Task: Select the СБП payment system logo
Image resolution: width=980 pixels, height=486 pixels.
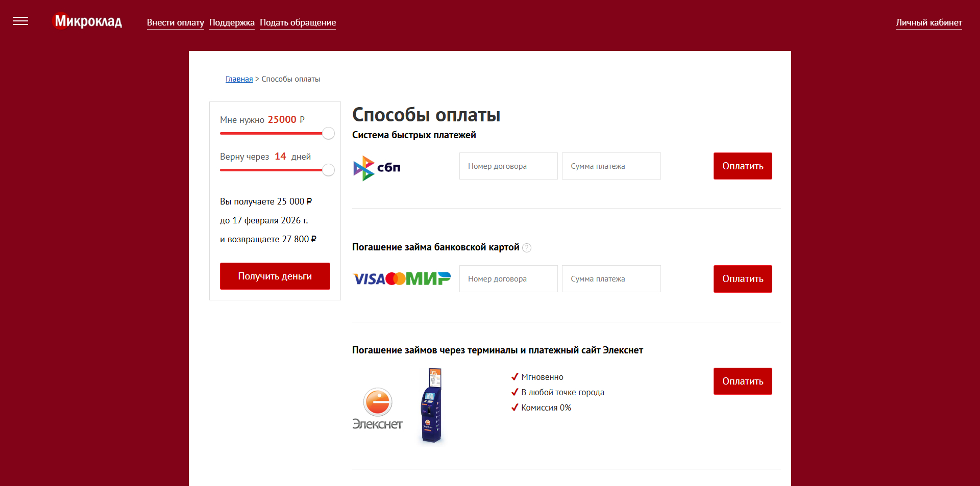Action: coord(376,168)
